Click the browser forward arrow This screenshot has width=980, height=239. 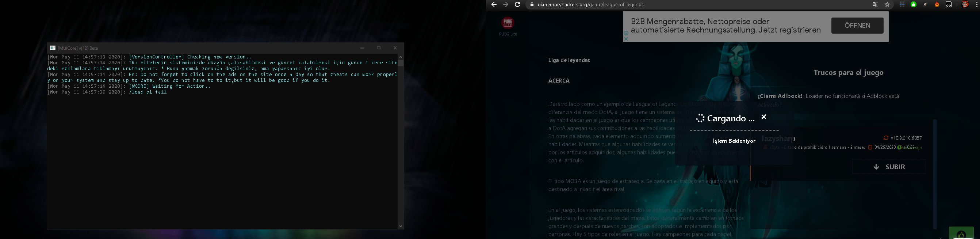(506, 4)
